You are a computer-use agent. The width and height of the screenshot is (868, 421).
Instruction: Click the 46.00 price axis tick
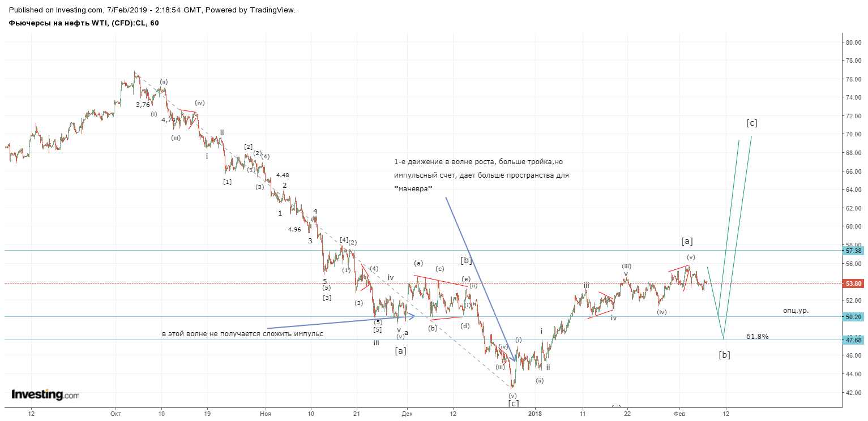(x=853, y=355)
